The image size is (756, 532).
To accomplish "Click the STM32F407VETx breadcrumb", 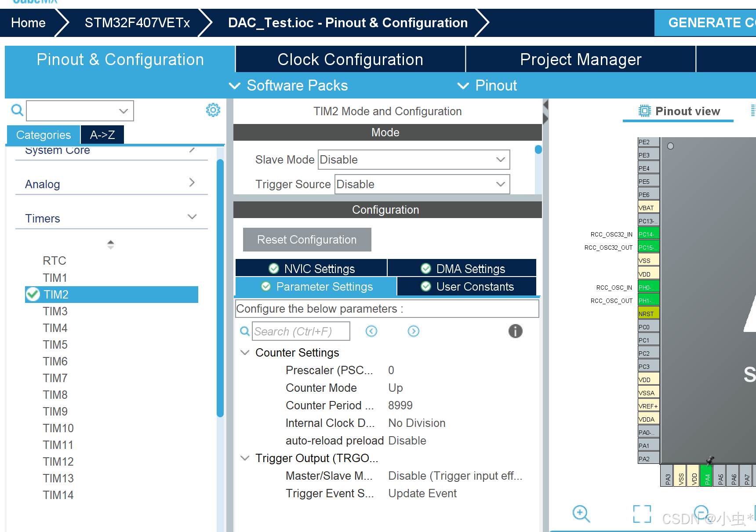I will [137, 22].
